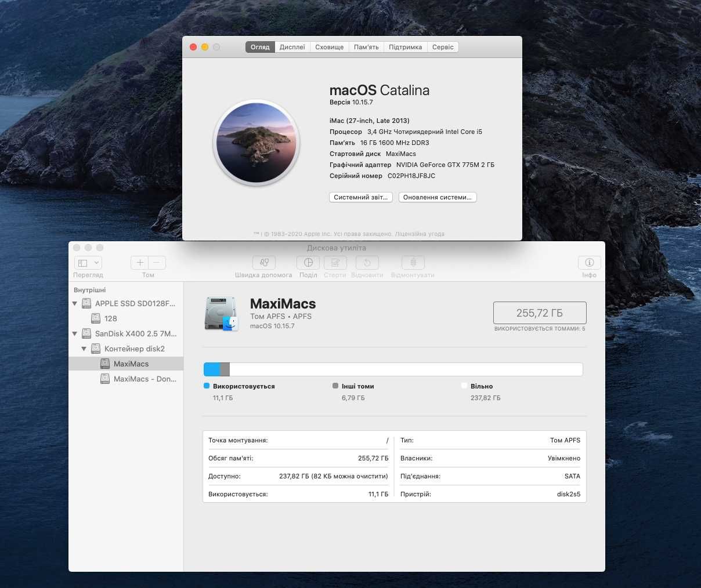
Task: Select the 128 volume in sidebar
Action: (x=126, y=318)
